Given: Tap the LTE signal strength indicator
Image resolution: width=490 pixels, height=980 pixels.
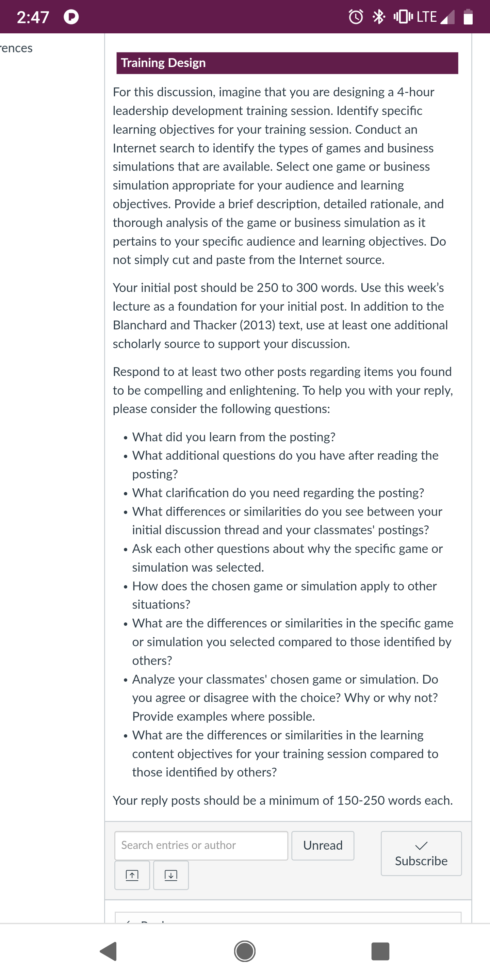Looking at the screenshot, I should [x=436, y=17].
